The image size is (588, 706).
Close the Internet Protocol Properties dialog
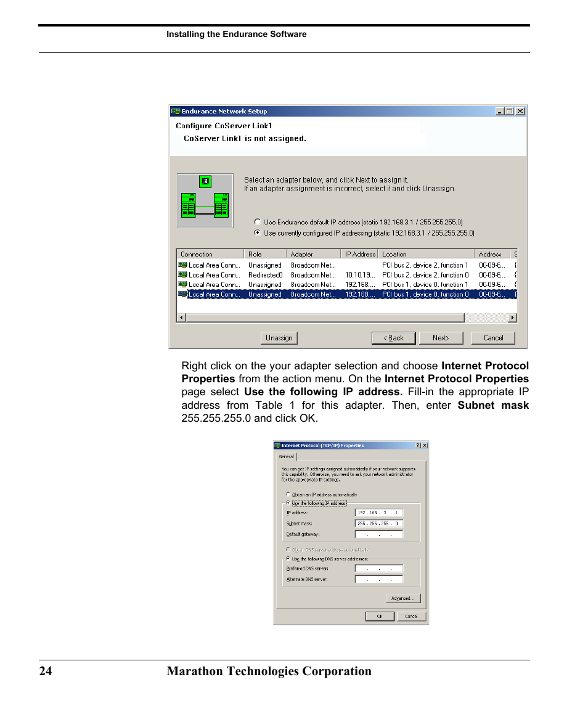[425, 445]
